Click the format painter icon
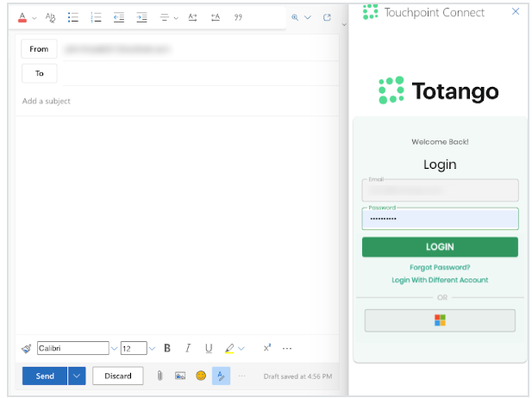Screen dimensions: 532x398 coord(27,348)
